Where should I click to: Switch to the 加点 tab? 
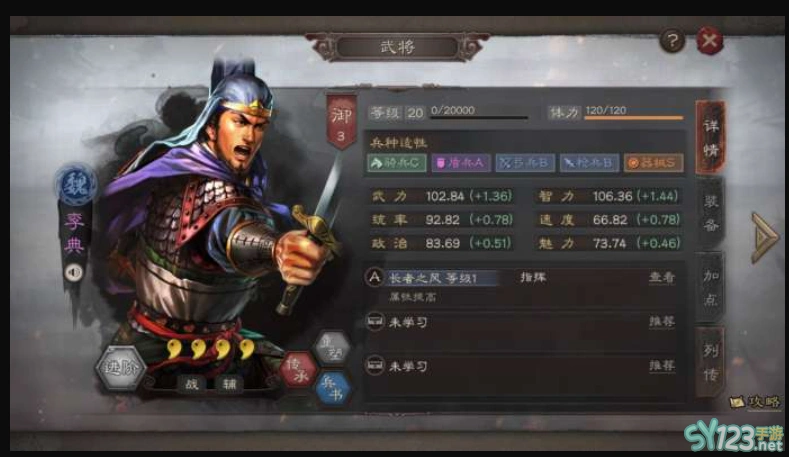point(710,287)
